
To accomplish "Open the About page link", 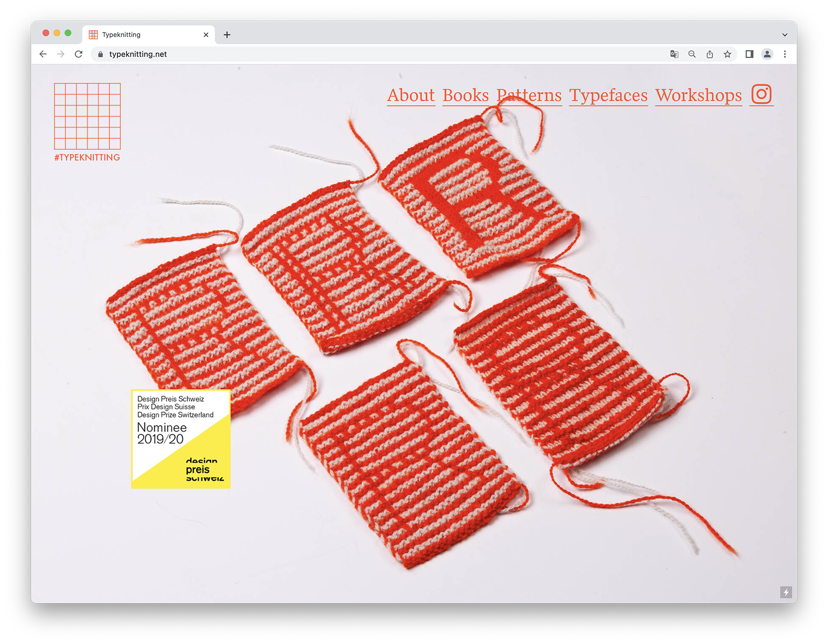I will [411, 95].
